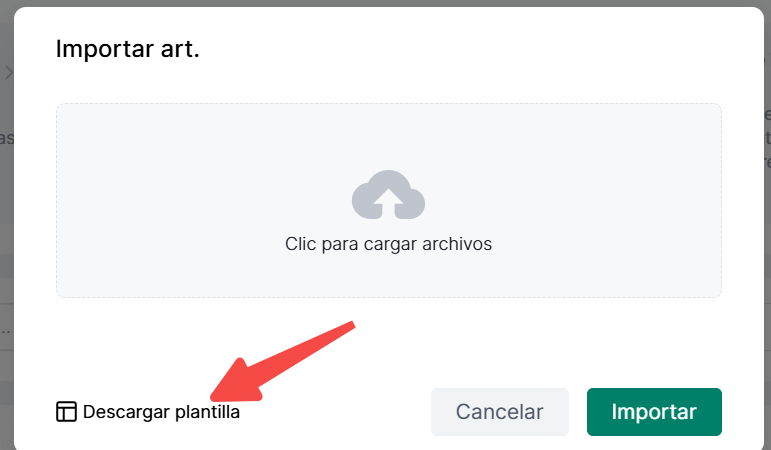The image size is (771, 450).
Task: Click dropzone area left of cloud icon
Action: [x=204, y=197]
